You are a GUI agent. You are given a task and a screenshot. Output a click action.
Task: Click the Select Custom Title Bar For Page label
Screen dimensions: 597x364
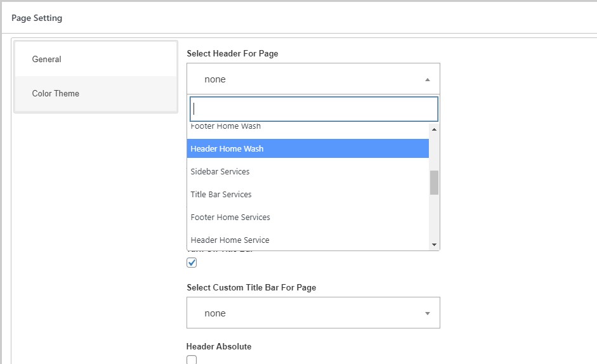pos(251,287)
